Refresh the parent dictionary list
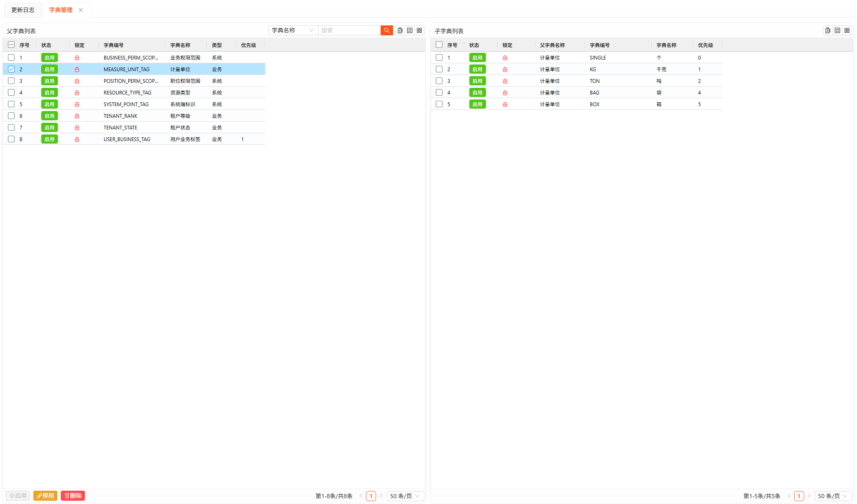The image size is (857, 504). point(410,30)
